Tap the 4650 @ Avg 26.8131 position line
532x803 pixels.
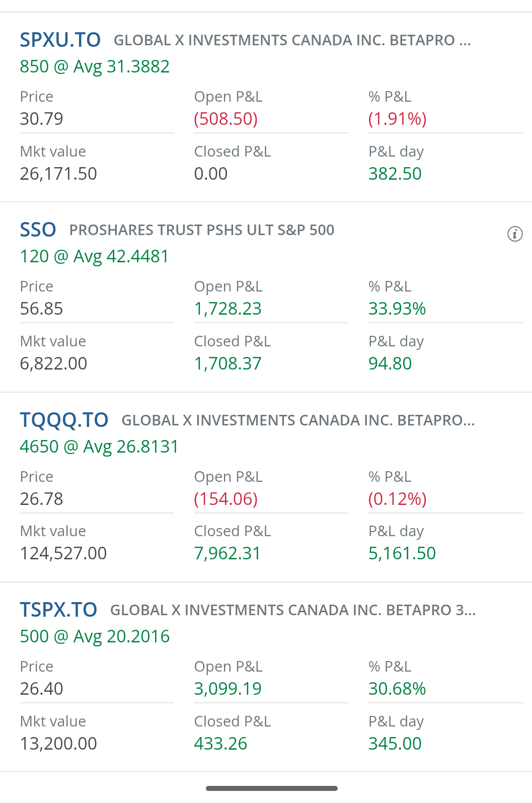click(x=99, y=447)
